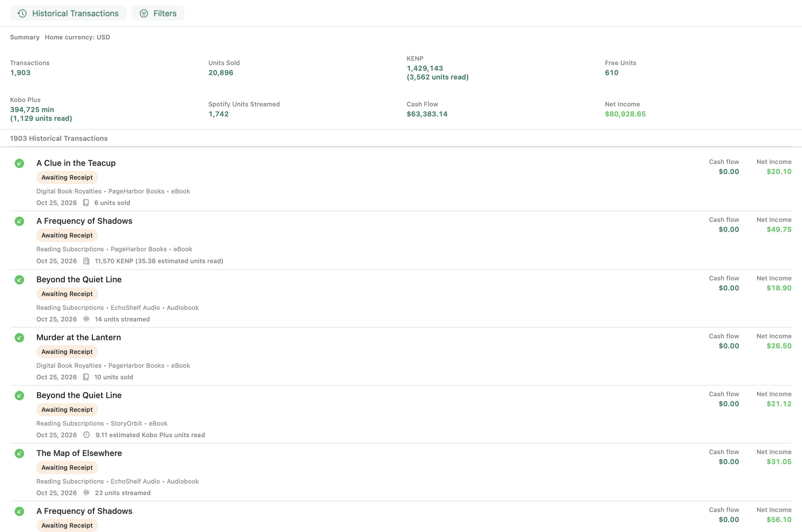The height and width of the screenshot is (532, 802).
Task: Click clock icon beside Kobo Plus units read
Action: click(87, 435)
